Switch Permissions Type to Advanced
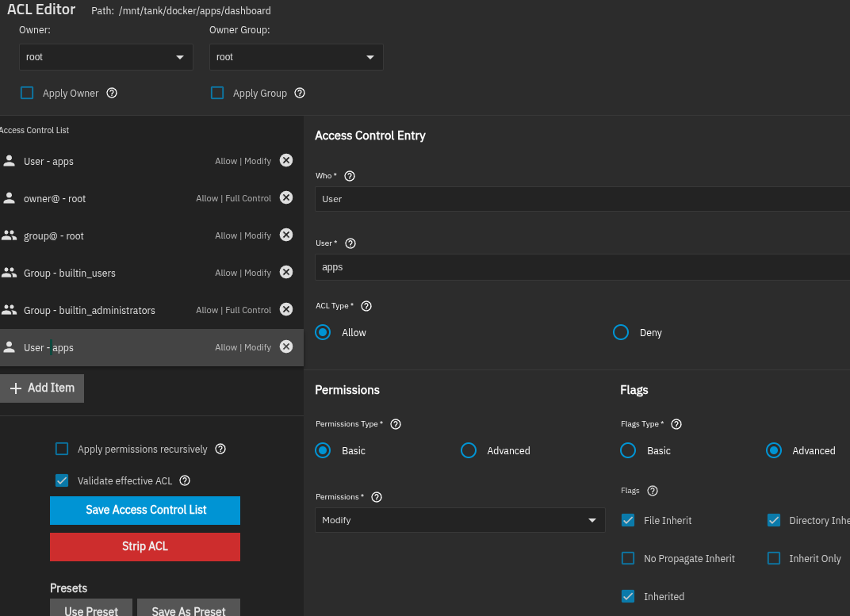Viewport: 850px width, 616px height. 469,450
